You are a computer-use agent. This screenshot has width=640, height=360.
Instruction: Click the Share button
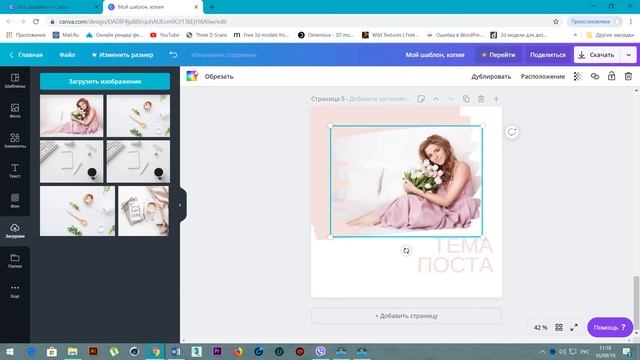pyautogui.click(x=548, y=55)
